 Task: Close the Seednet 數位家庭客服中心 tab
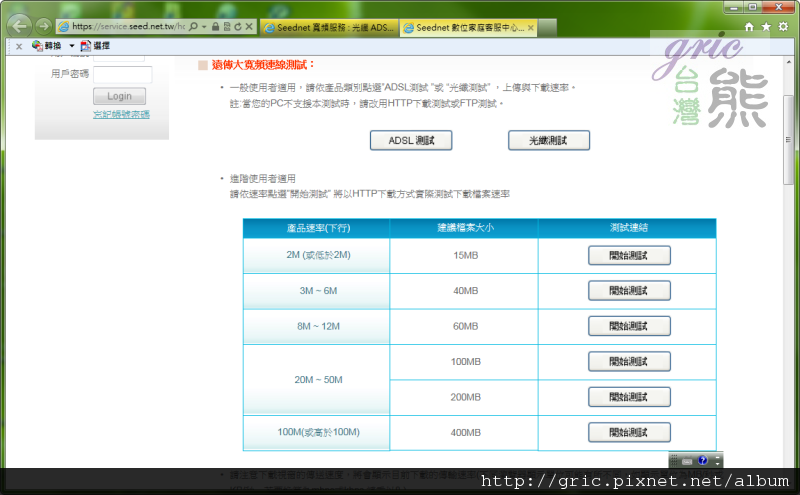(x=531, y=28)
